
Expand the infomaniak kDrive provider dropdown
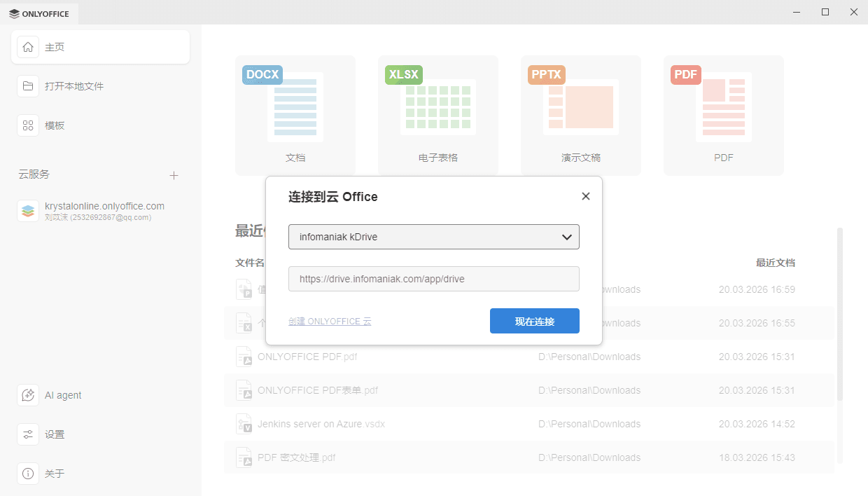click(434, 237)
